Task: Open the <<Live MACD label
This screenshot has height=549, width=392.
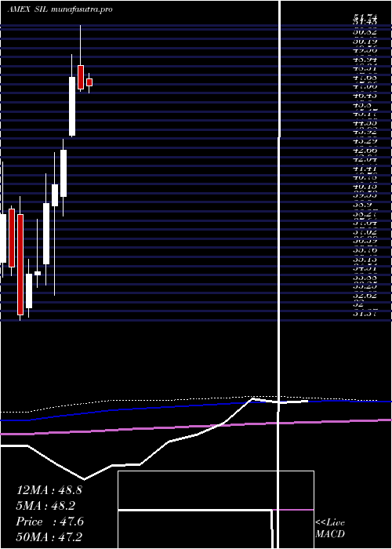Action: [x=330, y=528]
